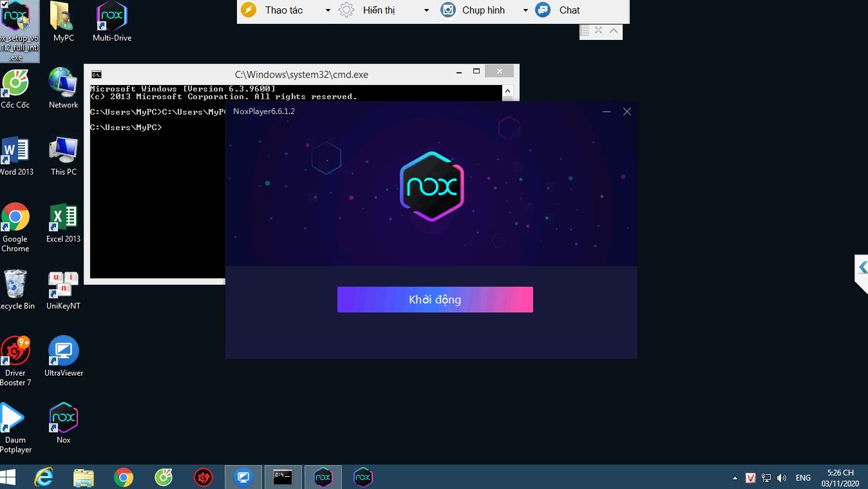The width and height of the screenshot is (868, 489).
Task: Maximize the cmd.exe window
Action: 476,72
